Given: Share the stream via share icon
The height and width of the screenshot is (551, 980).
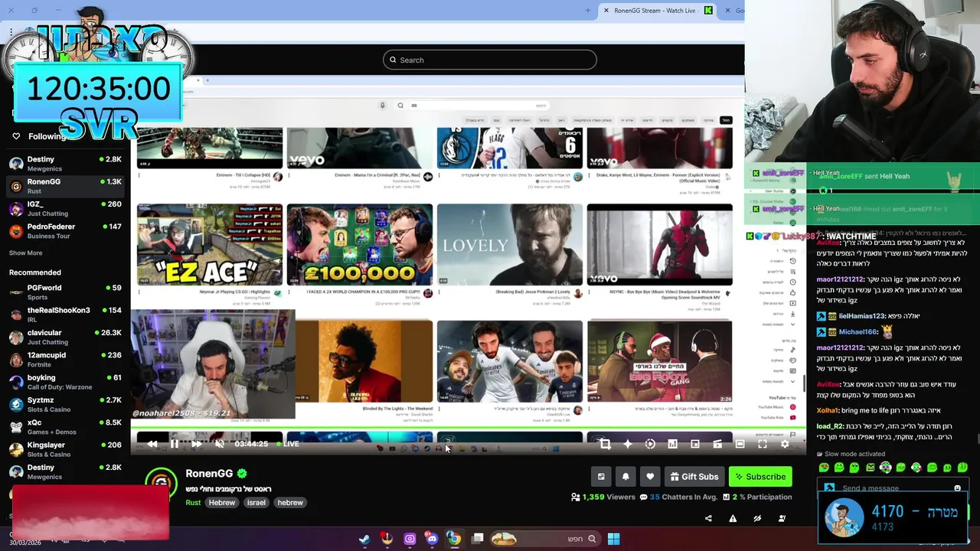Looking at the screenshot, I should point(708,518).
